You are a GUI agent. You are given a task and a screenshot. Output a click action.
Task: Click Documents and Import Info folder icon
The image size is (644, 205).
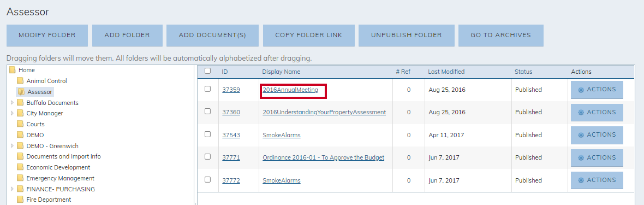pos(20,156)
